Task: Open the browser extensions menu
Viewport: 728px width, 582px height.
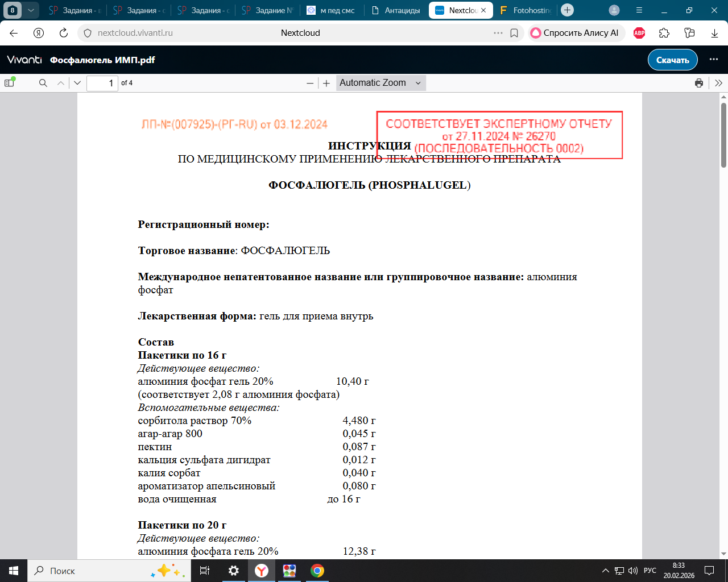Action: tap(664, 33)
